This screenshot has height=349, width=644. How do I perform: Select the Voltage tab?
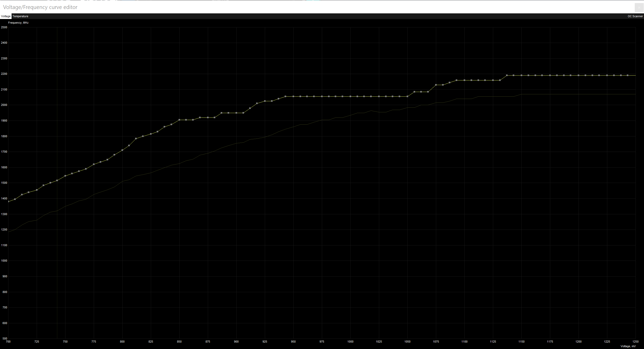coord(6,16)
